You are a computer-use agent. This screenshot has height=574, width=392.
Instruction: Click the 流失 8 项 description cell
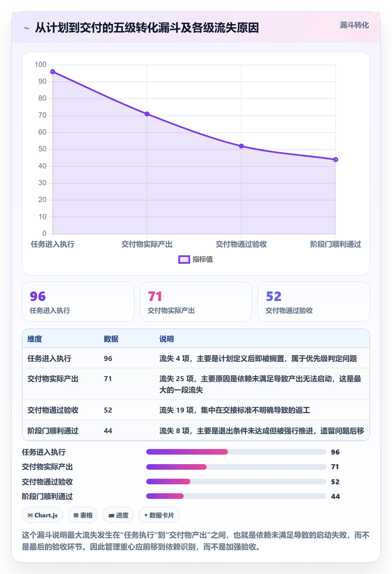click(x=262, y=431)
